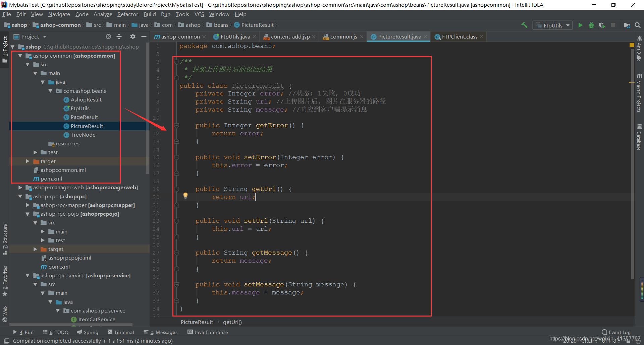This screenshot has height=345, width=644.
Task: Close the content-add.jsp tab
Action: (314, 37)
